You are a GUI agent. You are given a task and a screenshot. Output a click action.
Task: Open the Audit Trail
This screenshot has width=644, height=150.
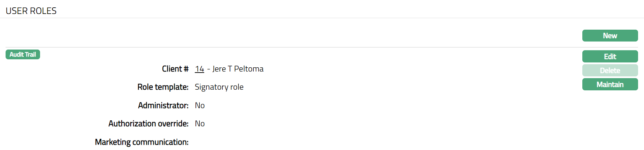(23, 54)
